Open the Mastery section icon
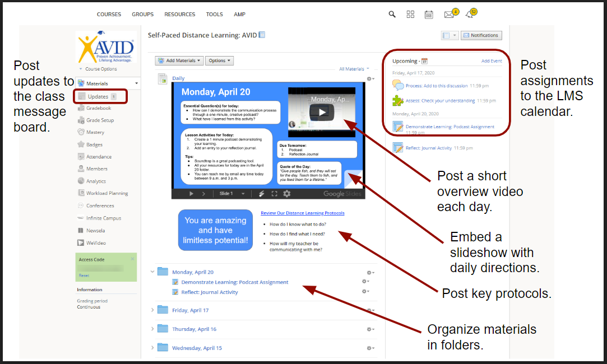 [x=98, y=132]
